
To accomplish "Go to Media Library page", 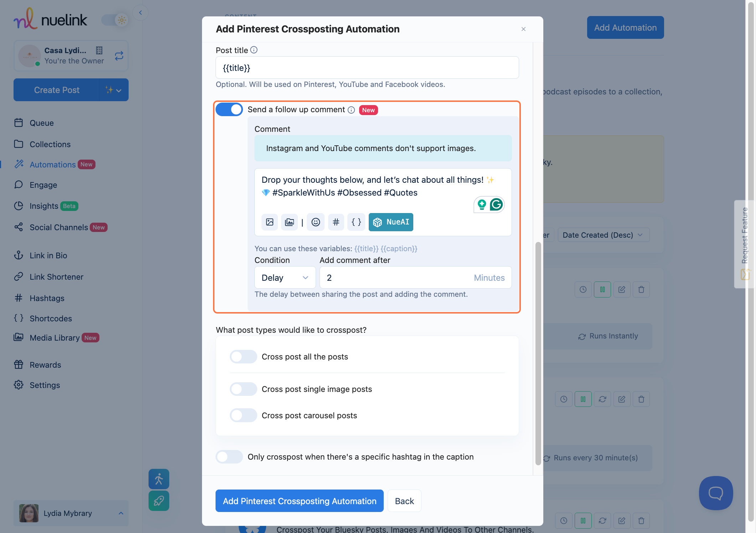I will point(55,338).
